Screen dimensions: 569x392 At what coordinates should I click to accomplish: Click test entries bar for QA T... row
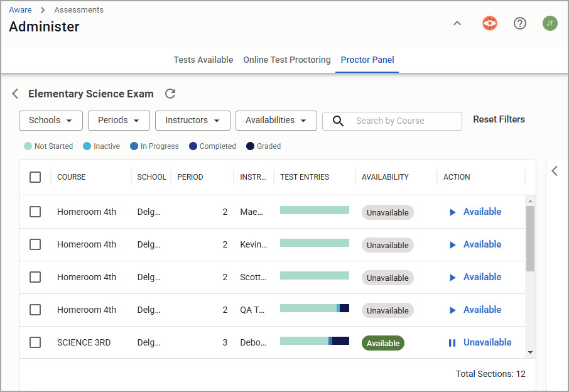click(315, 308)
